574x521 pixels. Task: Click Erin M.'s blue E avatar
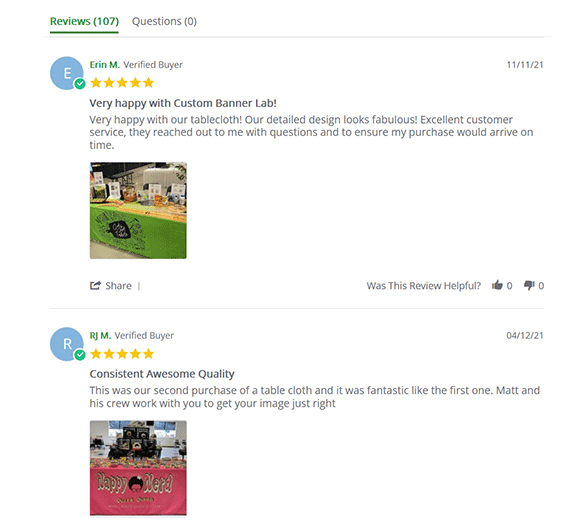(x=67, y=73)
